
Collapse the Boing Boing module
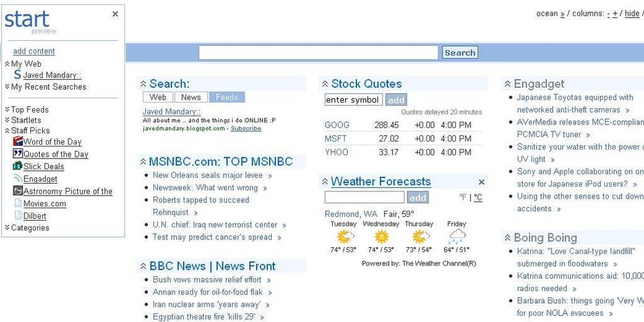508,238
